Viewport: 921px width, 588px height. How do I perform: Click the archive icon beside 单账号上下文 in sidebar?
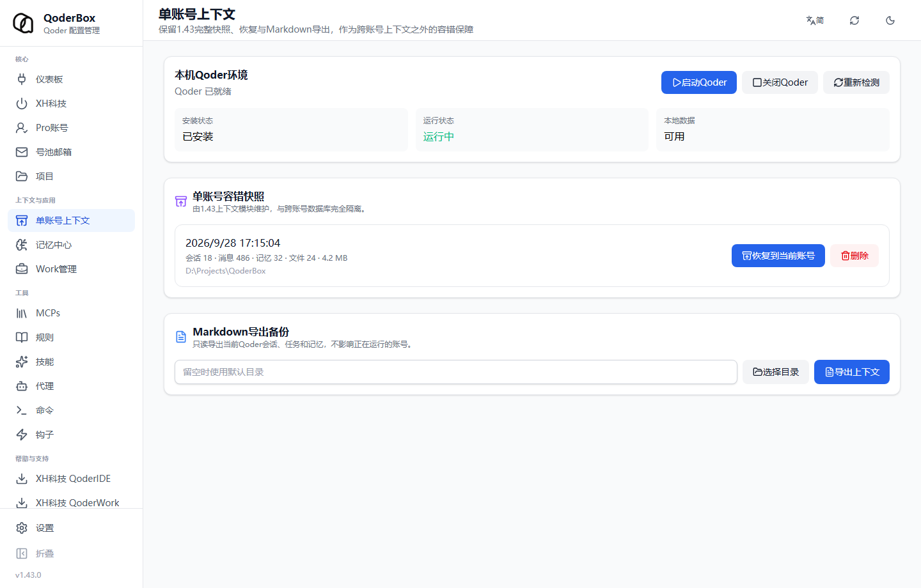(x=22, y=220)
